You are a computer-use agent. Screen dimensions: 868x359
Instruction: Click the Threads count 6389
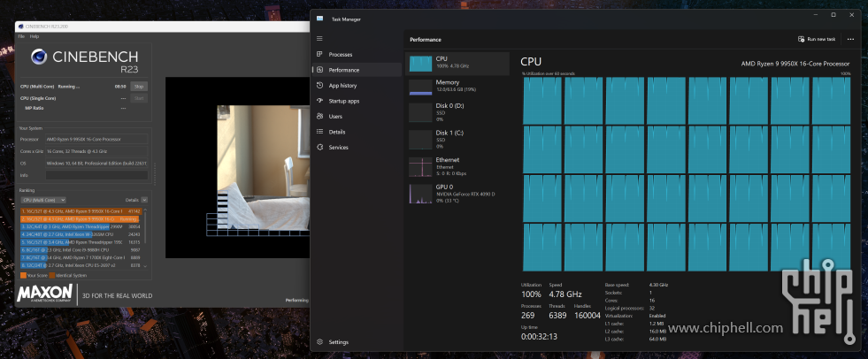(x=558, y=316)
